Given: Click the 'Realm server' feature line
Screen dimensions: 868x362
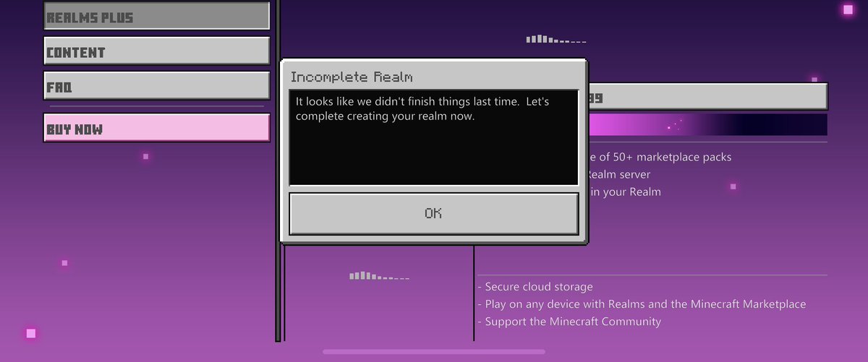Looking at the screenshot, I should click(x=620, y=174).
